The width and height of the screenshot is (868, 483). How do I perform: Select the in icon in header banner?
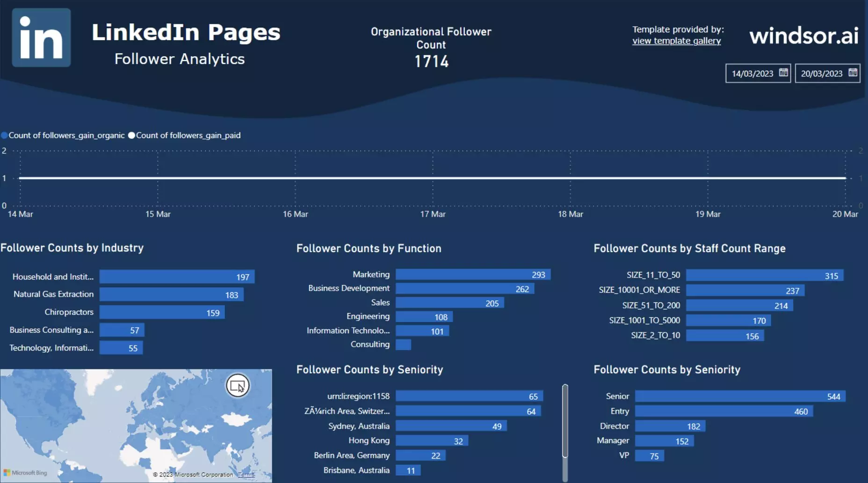(x=41, y=37)
